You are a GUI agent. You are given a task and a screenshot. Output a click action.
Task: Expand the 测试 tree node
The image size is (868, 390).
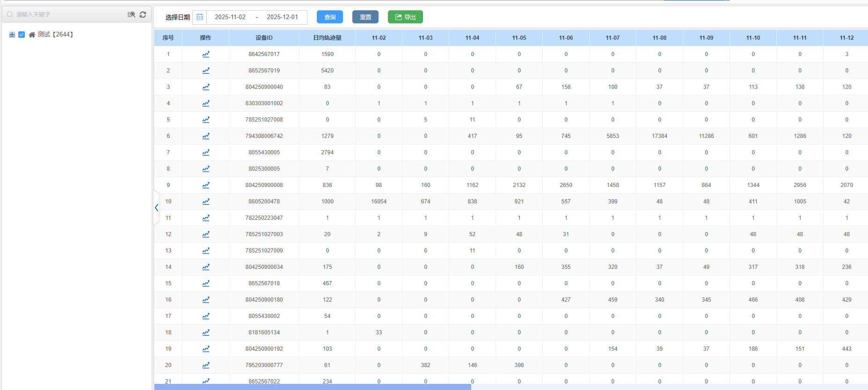(12, 35)
